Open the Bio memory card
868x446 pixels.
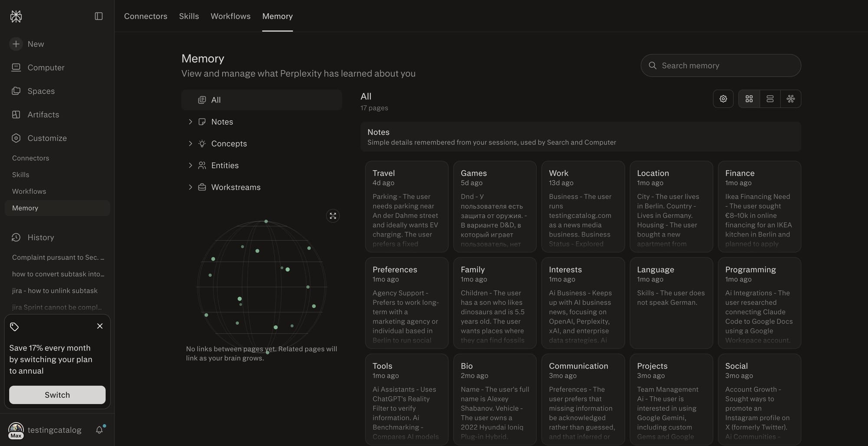pyautogui.click(x=495, y=399)
